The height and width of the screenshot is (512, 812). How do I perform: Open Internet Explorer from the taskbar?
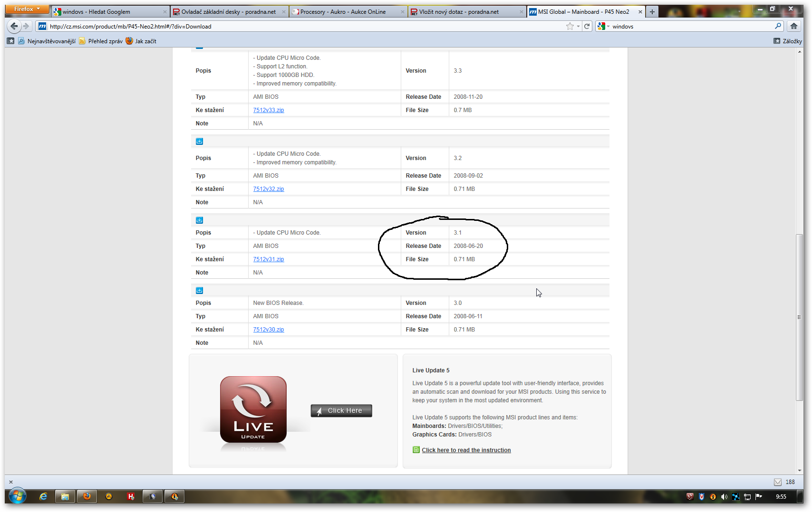(x=43, y=496)
